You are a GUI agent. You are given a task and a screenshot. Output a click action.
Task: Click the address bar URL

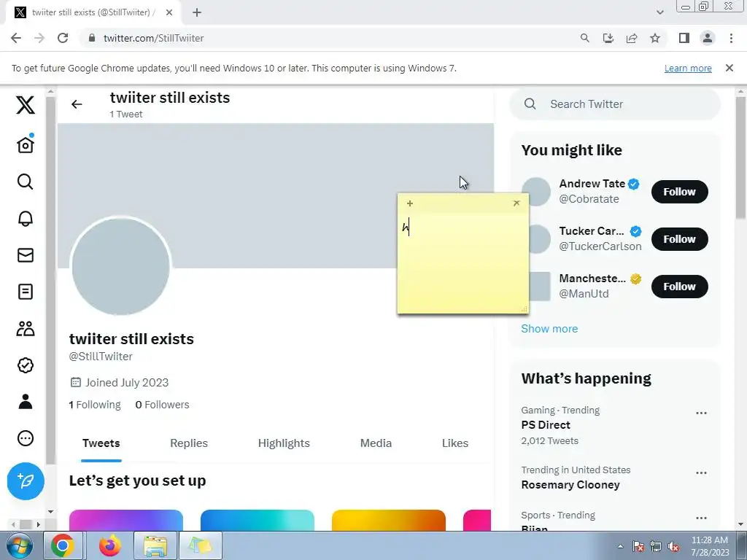(153, 38)
